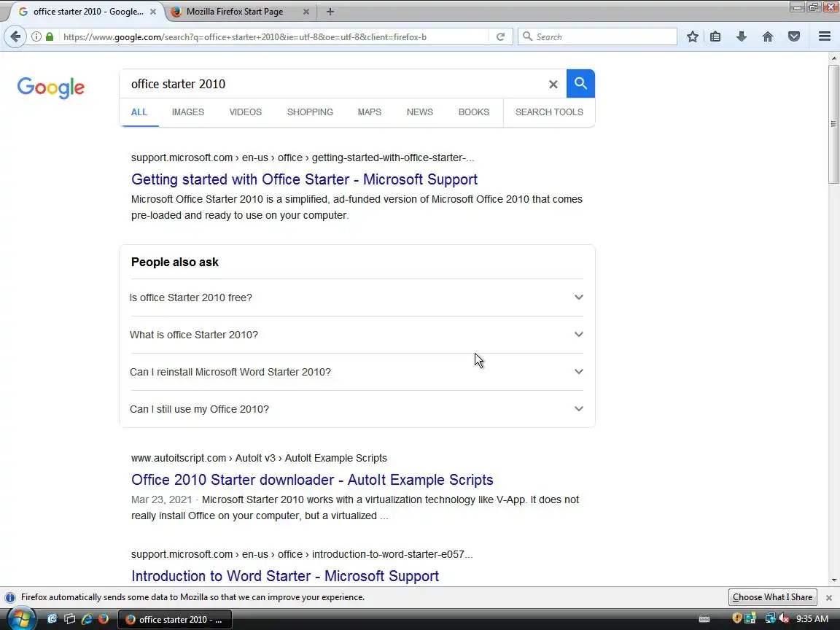The height and width of the screenshot is (630, 840).
Task: Open SEARCH TOOLS options
Action: click(x=549, y=112)
